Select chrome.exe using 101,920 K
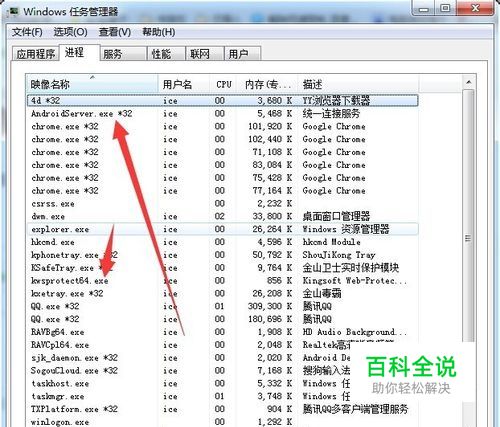The height and width of the screenshot is (427, 500). click(223, 126)
